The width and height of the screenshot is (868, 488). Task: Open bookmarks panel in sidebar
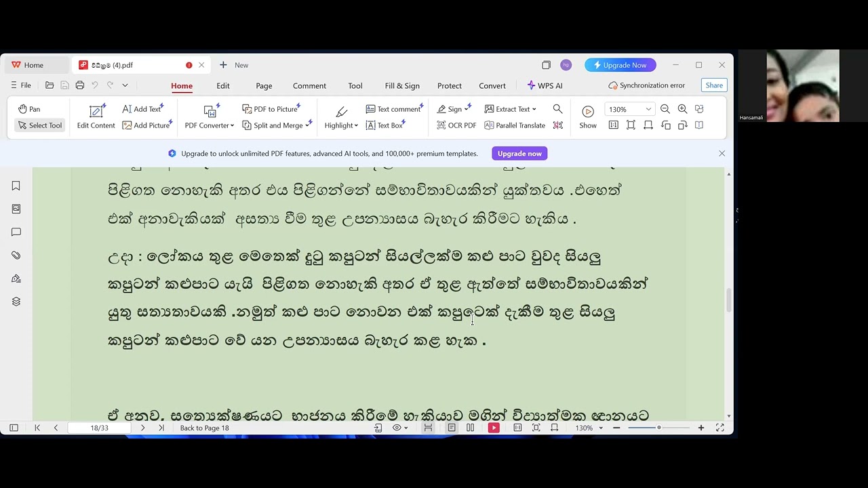[x=16, y=186]
